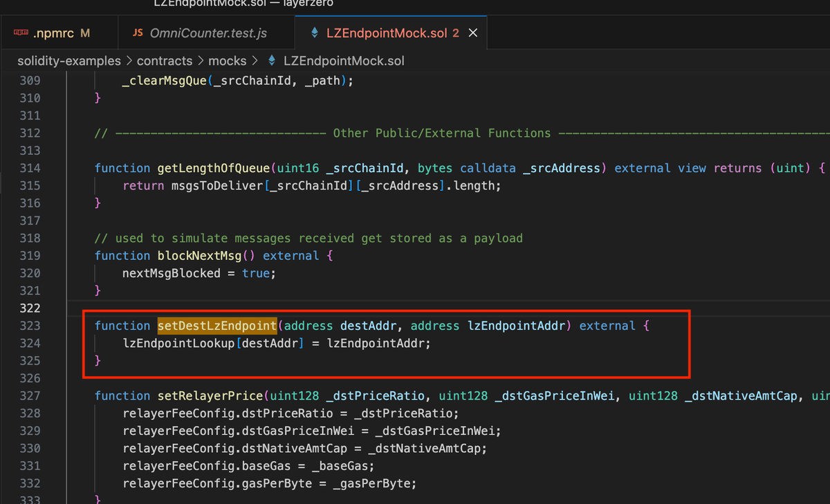Click lzEndpointLookup on line 324
This screenshot has height=504, width=830.
point(178,344)
